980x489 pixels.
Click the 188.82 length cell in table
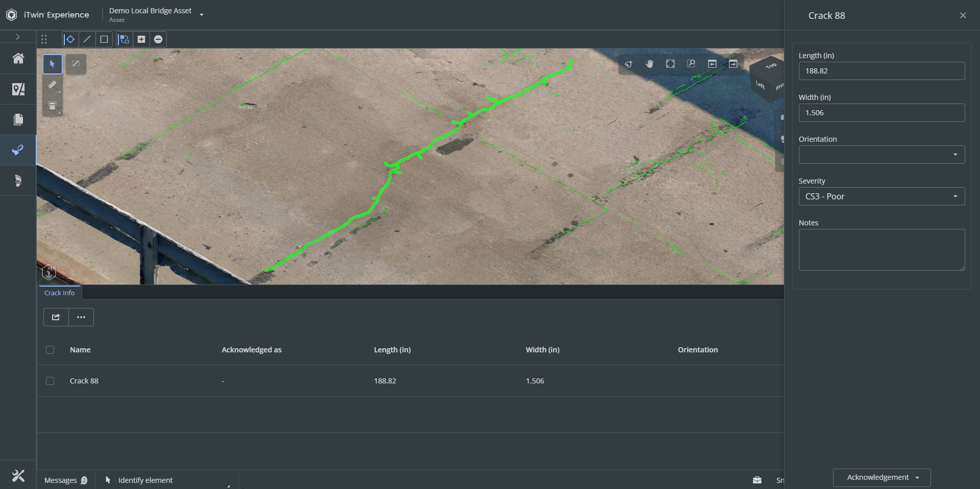click(385, 381)
